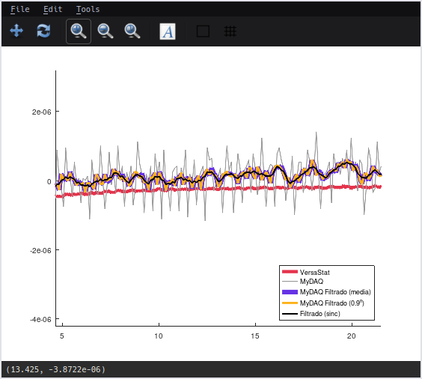The image size is (422, 379).
Task: Click the black sinc legend line
Action: pyautogui.click(x=290, y=314)
